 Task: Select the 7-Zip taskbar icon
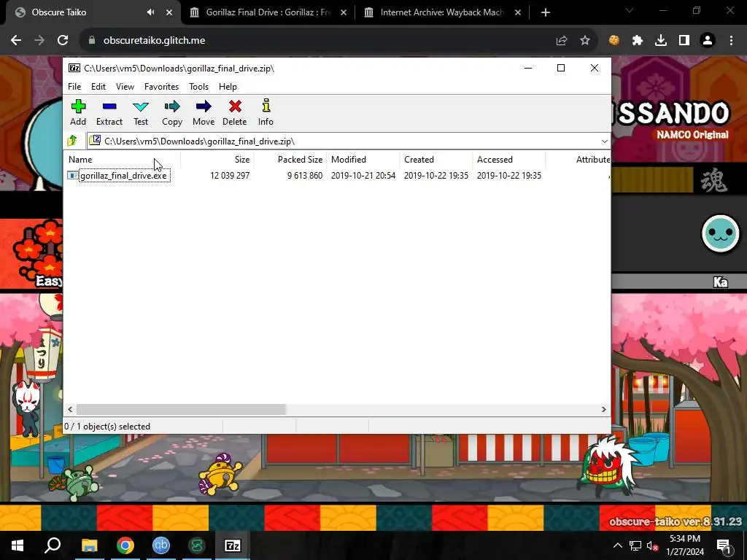233,545
